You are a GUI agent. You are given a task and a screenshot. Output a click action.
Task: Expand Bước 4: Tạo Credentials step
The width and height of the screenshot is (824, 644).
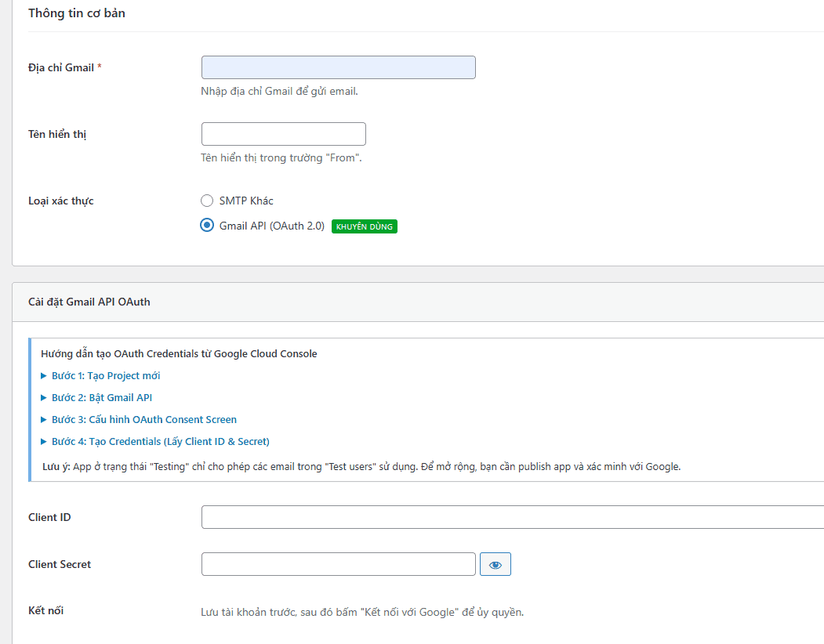160,441
